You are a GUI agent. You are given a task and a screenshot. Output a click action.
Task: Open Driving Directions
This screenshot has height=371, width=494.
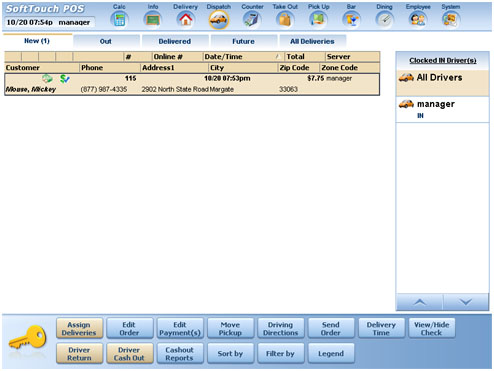coord(281,328)
